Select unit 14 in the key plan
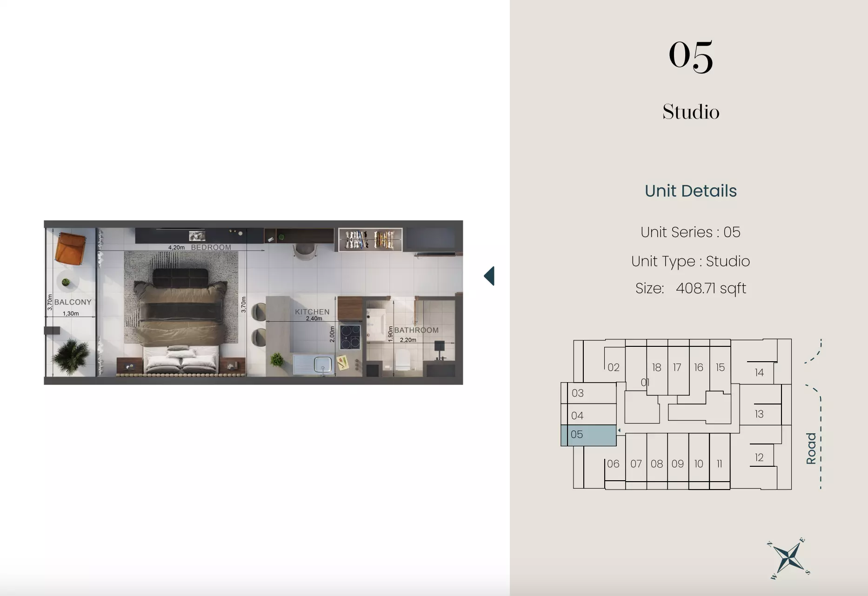This screenshot has height=596, width=868. 759,372
